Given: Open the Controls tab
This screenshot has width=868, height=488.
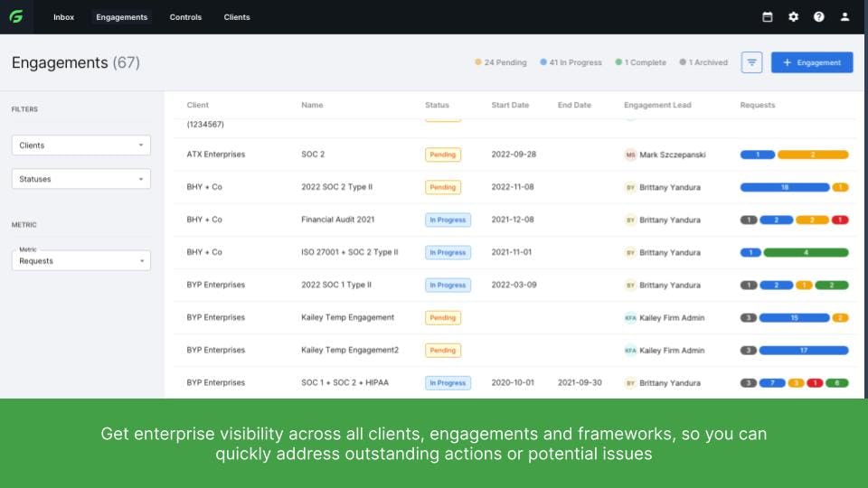Looking at the screenshot, I should (x=185, y=17).
